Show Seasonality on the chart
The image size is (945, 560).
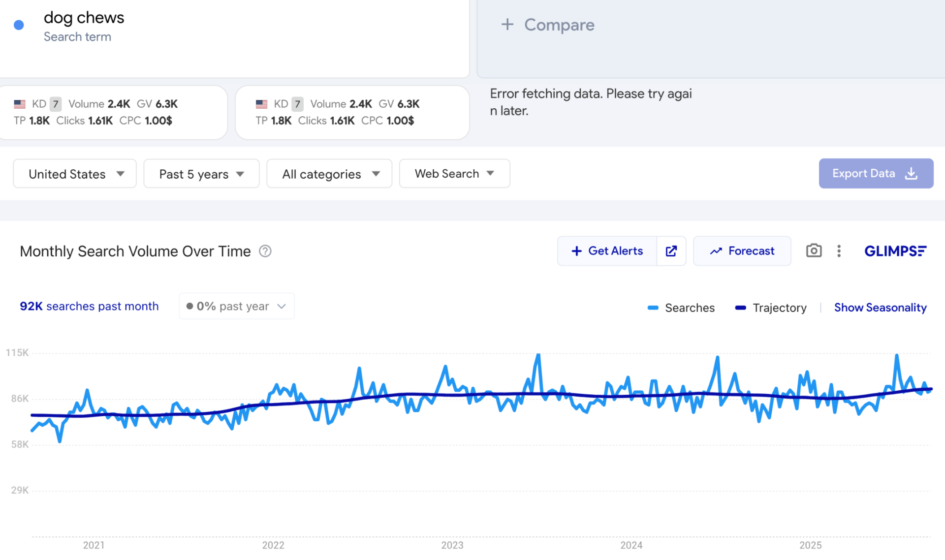coord(880,308)
